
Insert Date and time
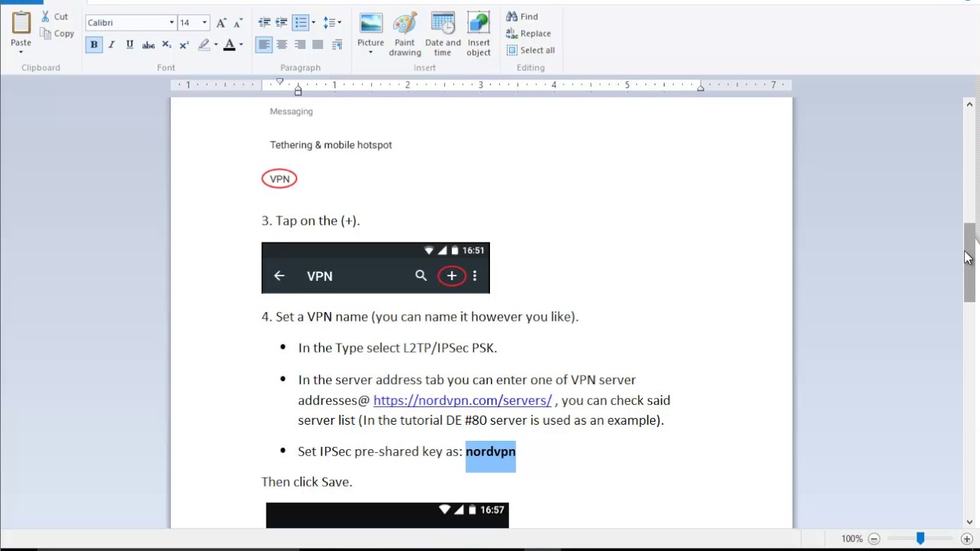(x=443, y=34)
